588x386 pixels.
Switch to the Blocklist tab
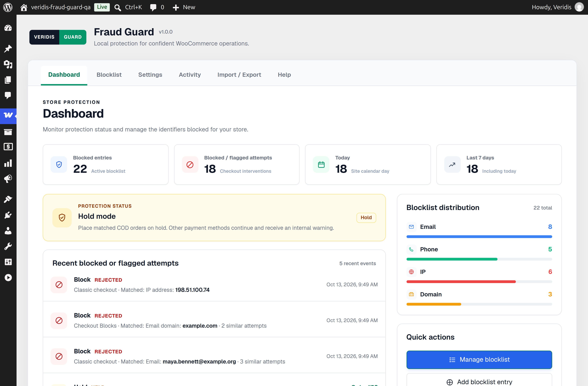coord(109,75)
